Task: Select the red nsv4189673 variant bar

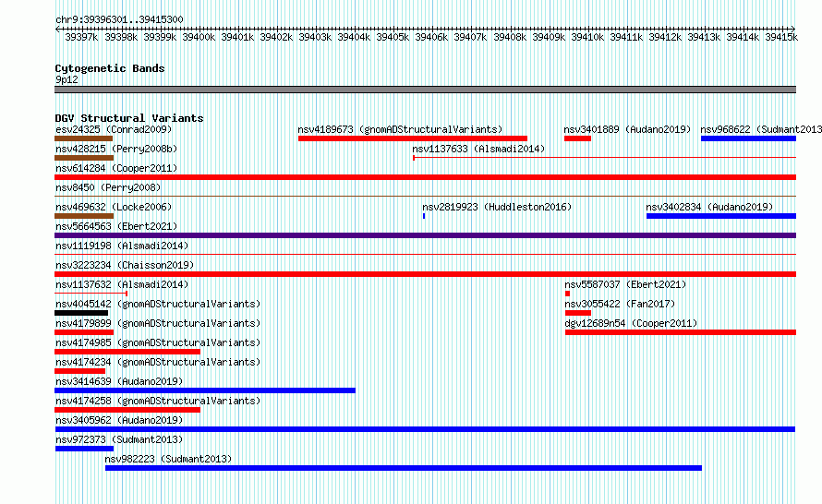Action: click(413, 138)
